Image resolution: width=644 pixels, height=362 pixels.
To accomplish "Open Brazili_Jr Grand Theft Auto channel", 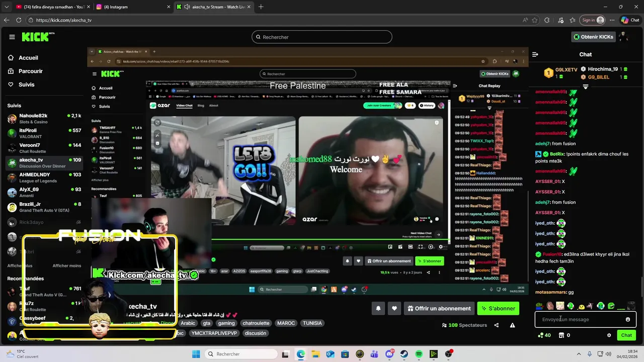I will tap(44, 207).
